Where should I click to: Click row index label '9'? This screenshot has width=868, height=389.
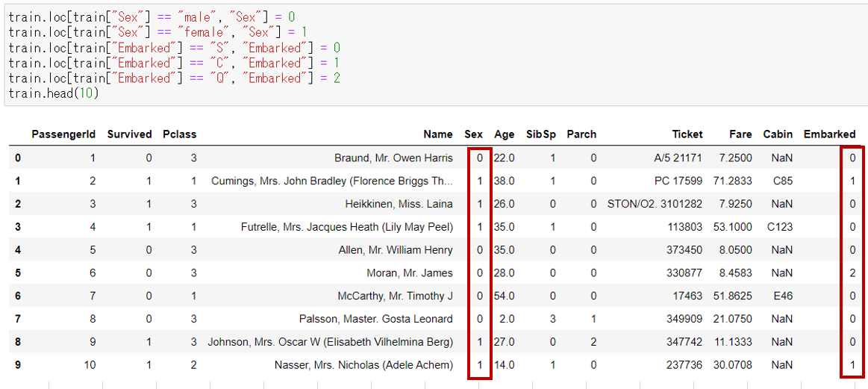(x=17, y=365)
